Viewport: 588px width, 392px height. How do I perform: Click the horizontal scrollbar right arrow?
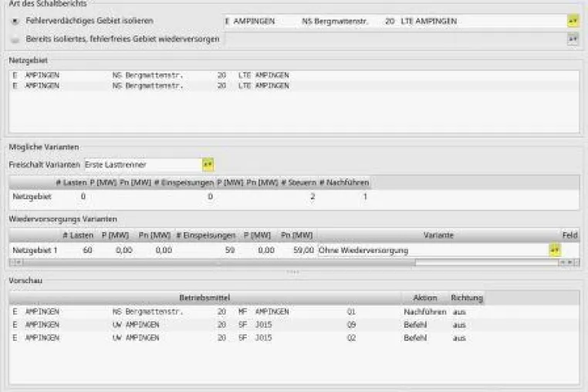pyautogui.click(x=569, y=262)
